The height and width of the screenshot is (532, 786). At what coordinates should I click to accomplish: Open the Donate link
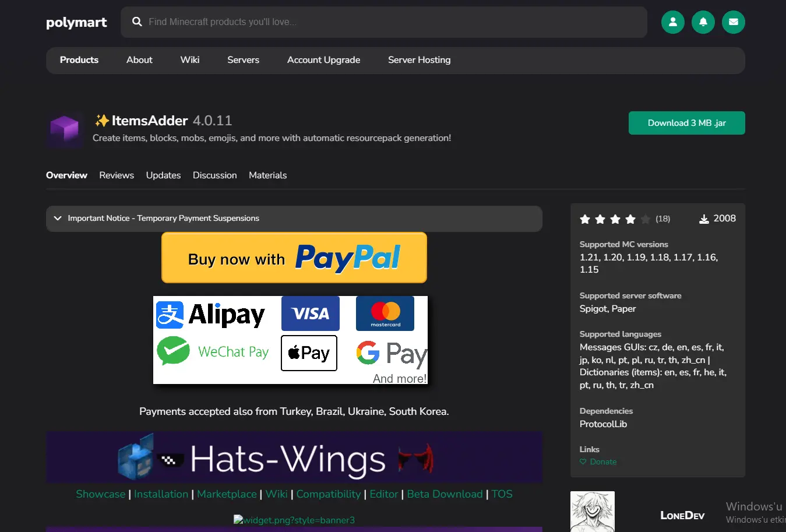coord(603,461)
